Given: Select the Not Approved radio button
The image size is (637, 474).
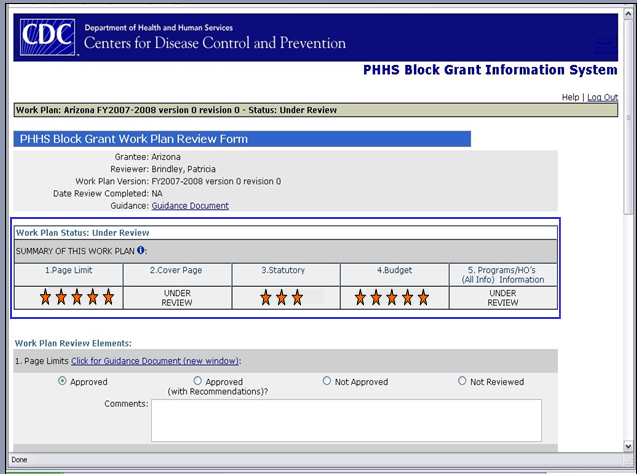Looking at the screenshot, I should tap(328, 381).
